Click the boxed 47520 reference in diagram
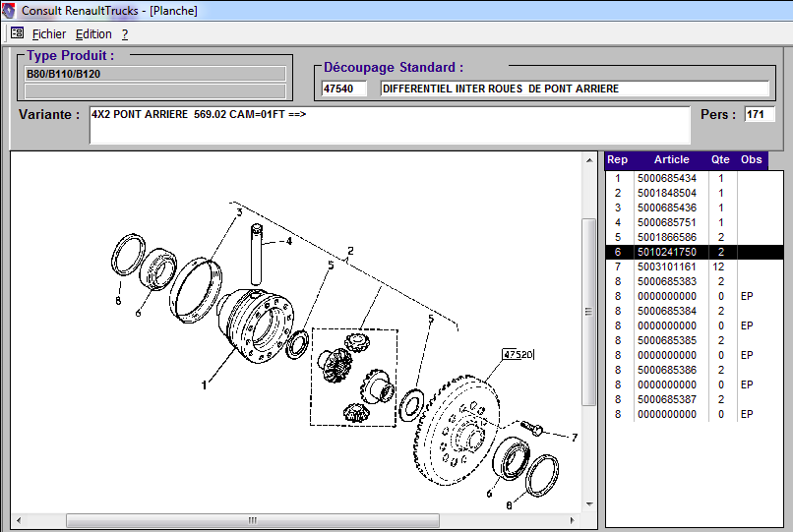The image size is (793, 532). (x=517, y=355)
